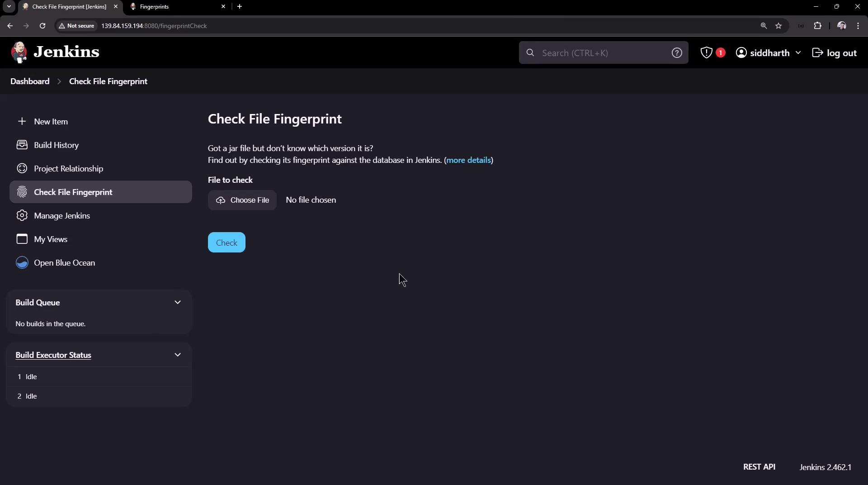The width and height of the screenshot is (868, 485).
Task: Open the tab search dropdown in Chrome
Action: [x=9, y=6]
